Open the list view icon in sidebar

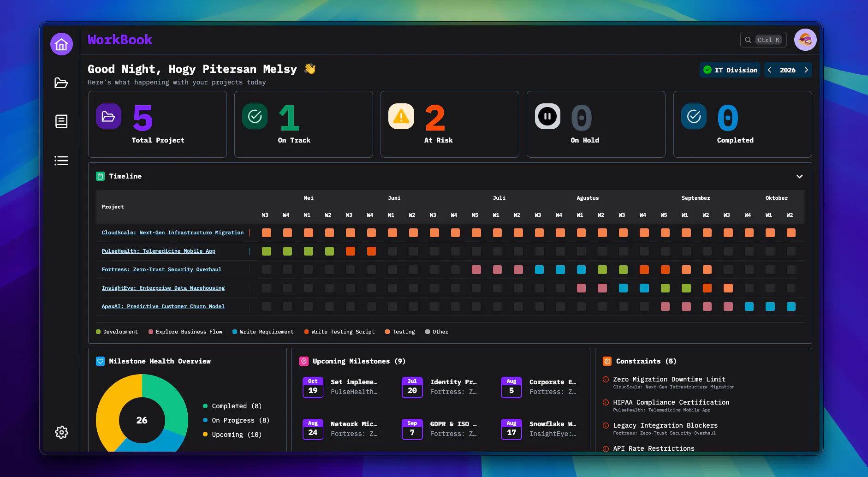[61, 161]
